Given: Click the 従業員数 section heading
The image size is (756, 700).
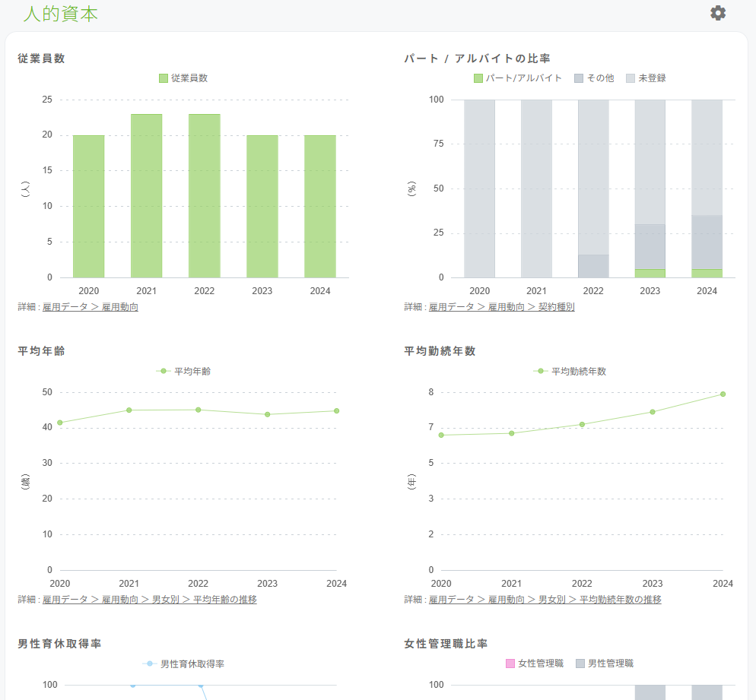Looking at the screenshot, I should (x=42, y=59).
